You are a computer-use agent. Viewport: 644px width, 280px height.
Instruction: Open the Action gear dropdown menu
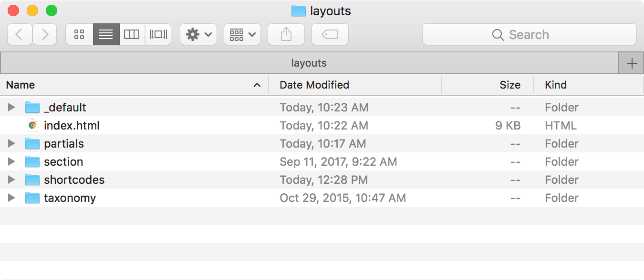[198, 34]
